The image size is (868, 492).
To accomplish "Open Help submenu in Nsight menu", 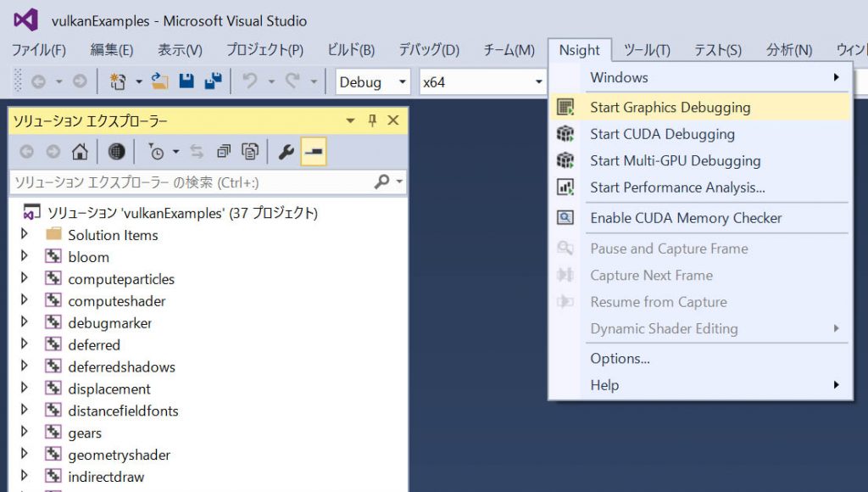I will pos(700,385).
